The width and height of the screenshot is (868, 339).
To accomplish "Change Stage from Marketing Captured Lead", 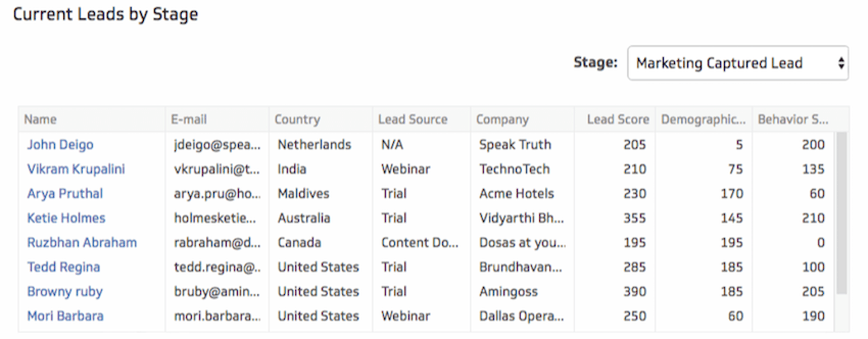I will click(x=737, y=63).
